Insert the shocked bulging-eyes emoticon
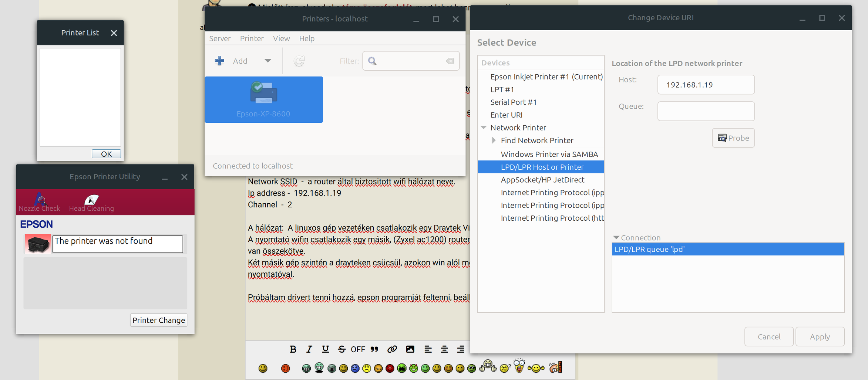The image size is (868, 380). [519, 366]
